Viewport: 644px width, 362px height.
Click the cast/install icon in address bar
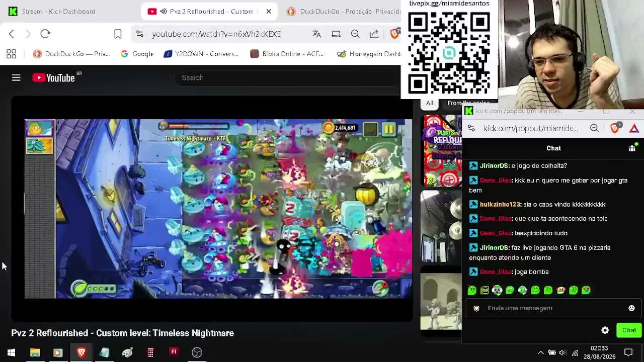336,34
